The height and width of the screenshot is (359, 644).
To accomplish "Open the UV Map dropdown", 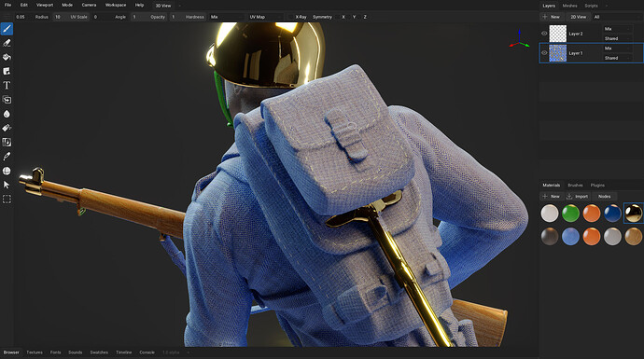I will 265,17.
